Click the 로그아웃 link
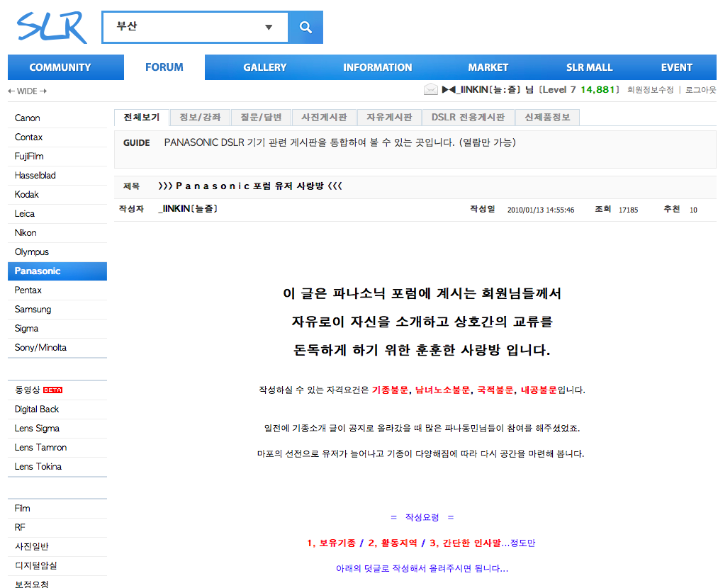The width and height of the screenshot is (718, 588). click(700, 90)
